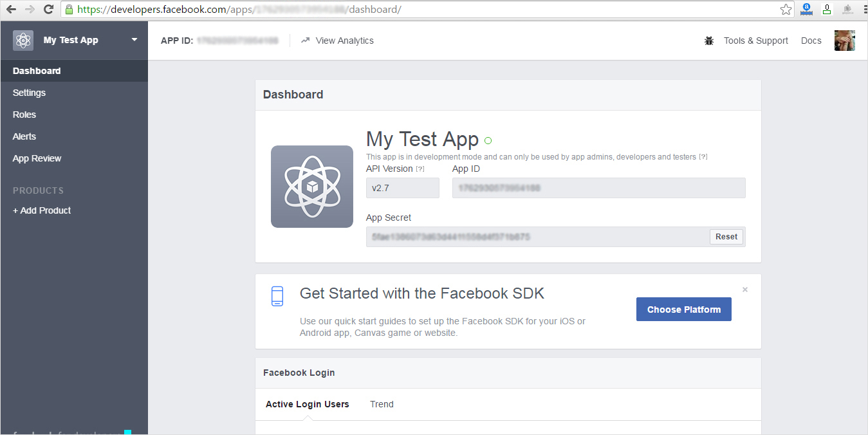
Task: Click the 'Dashboard' panel heading
Action: click(293, 95)
